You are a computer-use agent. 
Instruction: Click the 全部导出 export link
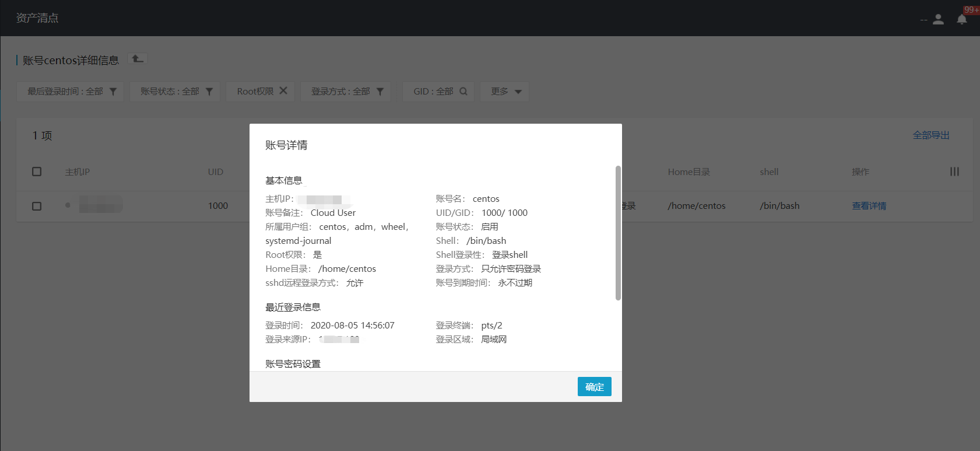(931, 135)
